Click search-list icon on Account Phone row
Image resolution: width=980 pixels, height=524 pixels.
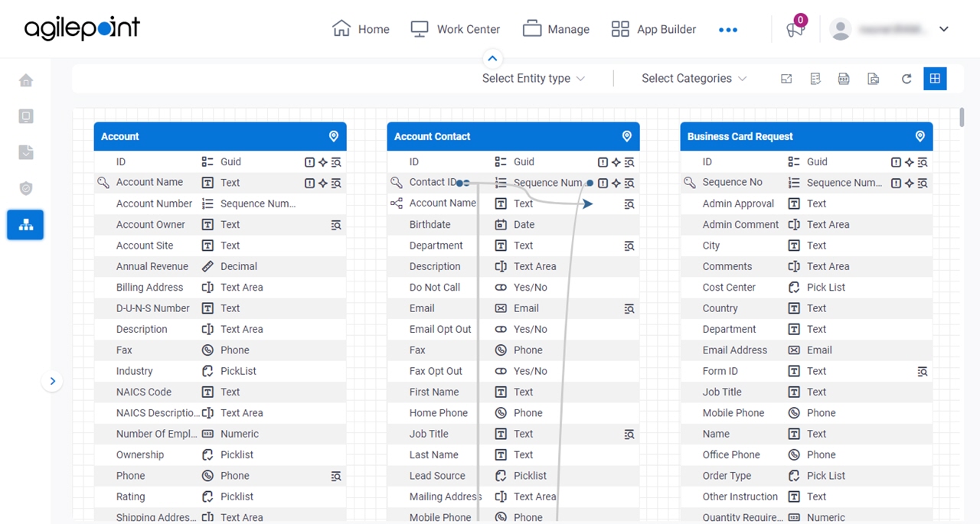pyautogui.click(x=336, y=476)
